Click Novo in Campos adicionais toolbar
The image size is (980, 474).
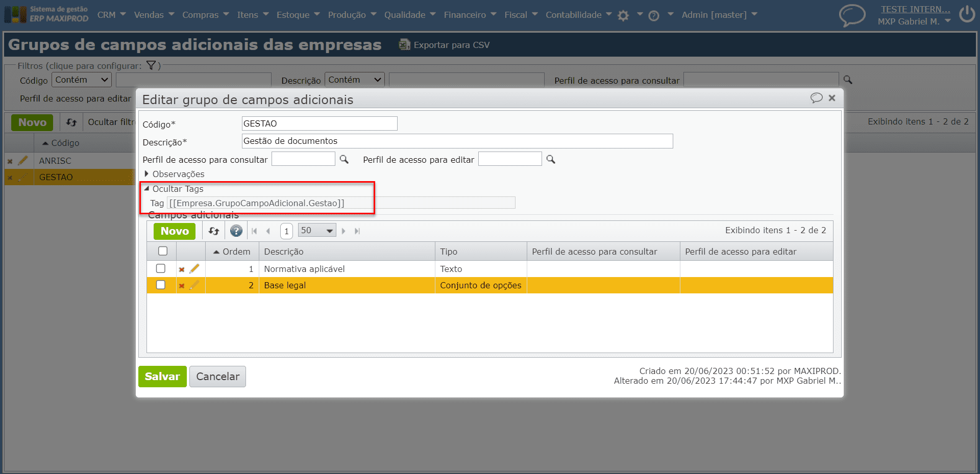tap(175, 231)
